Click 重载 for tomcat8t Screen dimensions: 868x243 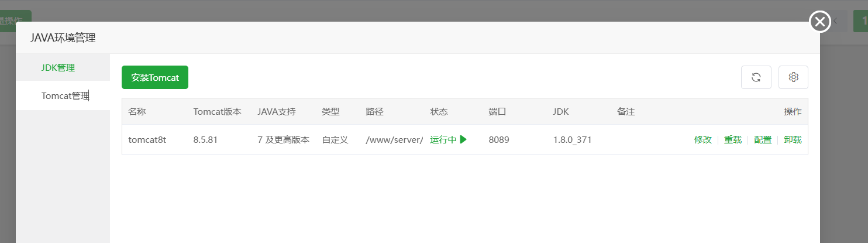(x=733, y=140)
